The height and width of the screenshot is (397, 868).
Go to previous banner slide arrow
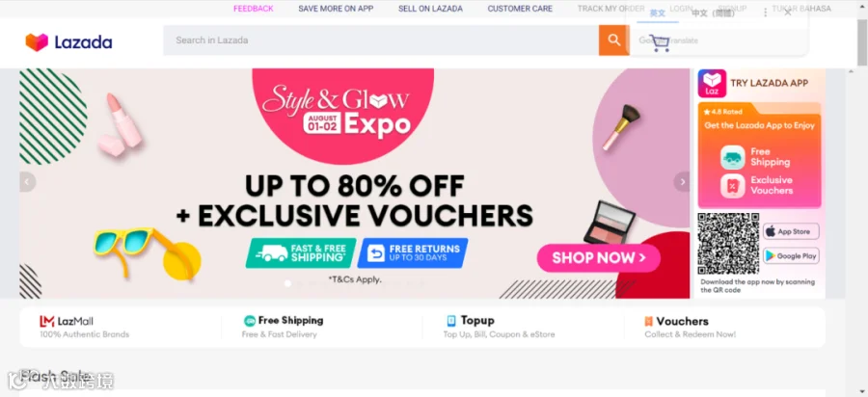point(28,182)
